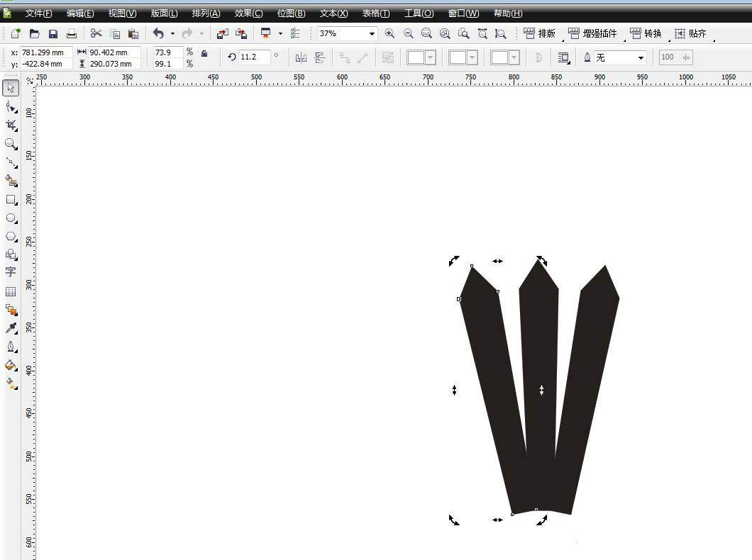Choose the Rectangle tool

click(11, 200)
